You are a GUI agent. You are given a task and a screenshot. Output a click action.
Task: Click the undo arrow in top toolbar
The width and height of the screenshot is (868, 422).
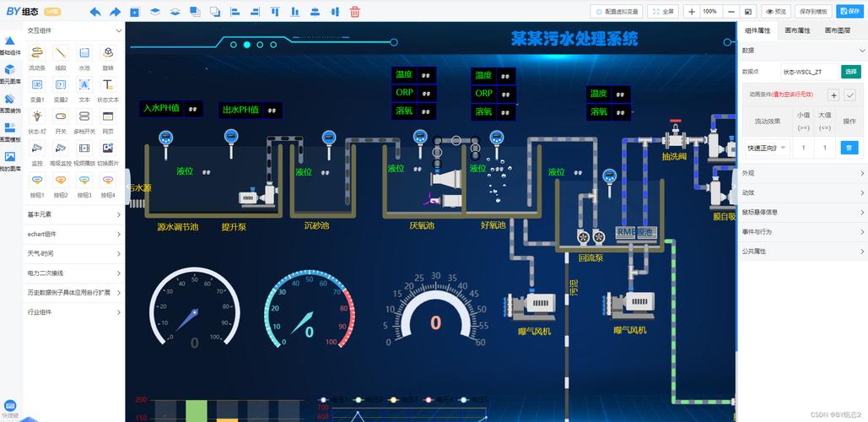point(95,12)
